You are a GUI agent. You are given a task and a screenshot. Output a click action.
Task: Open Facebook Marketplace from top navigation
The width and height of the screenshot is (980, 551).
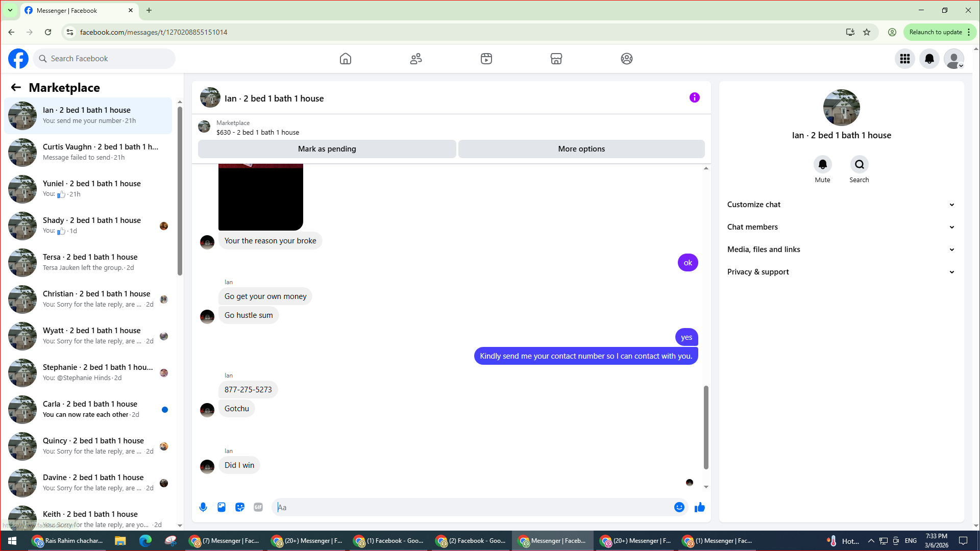pos(556,59)
